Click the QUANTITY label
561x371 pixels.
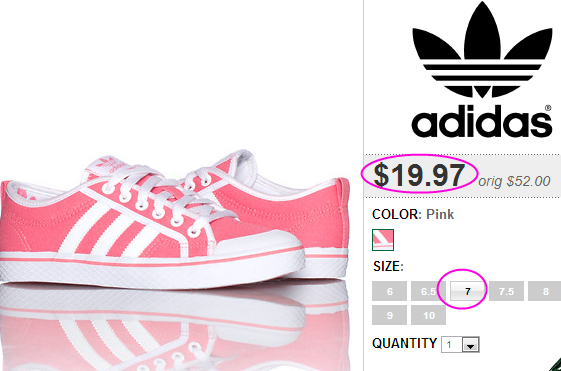click(404, 343)
